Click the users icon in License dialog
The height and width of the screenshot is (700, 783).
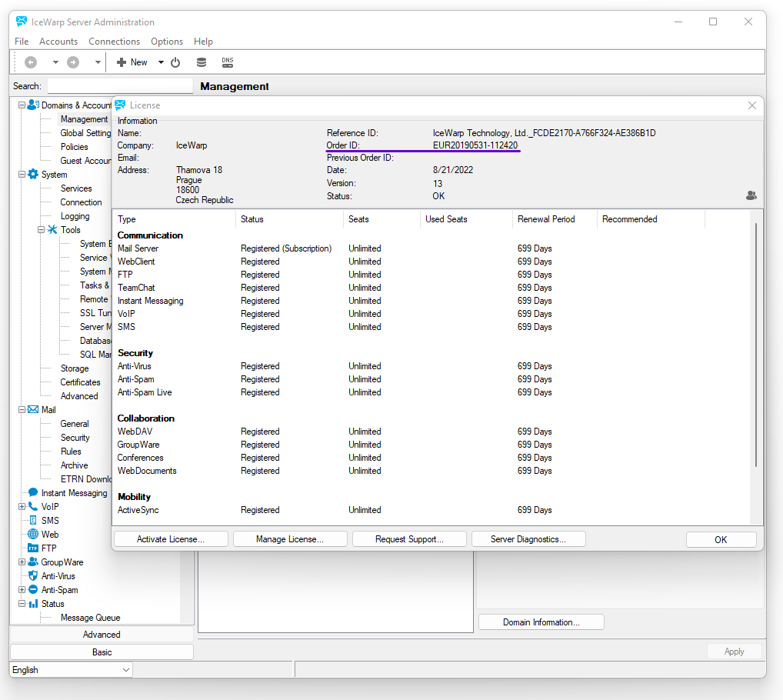[751, 195]
